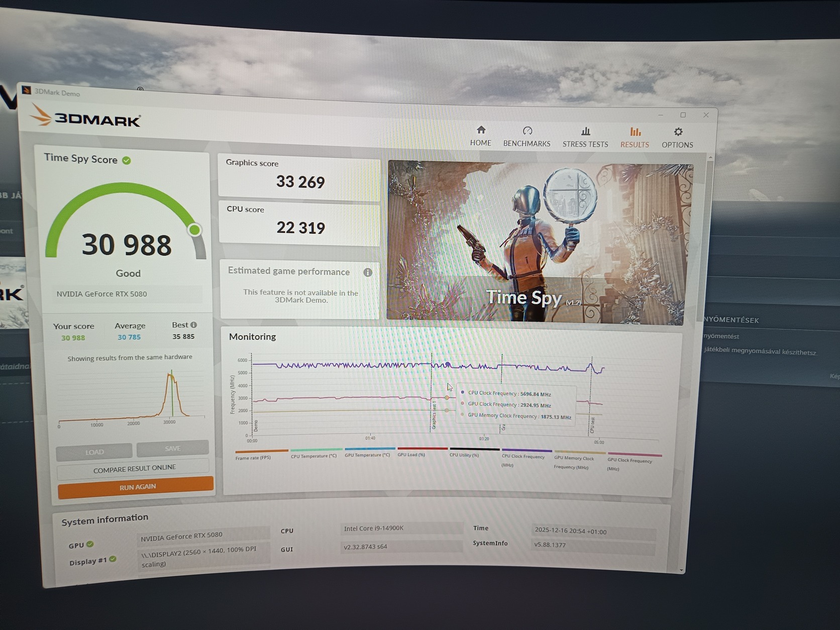Click "Showing results from the same hardware"
This screenshot has height=630, width=840.
click(x=130, y=358)
